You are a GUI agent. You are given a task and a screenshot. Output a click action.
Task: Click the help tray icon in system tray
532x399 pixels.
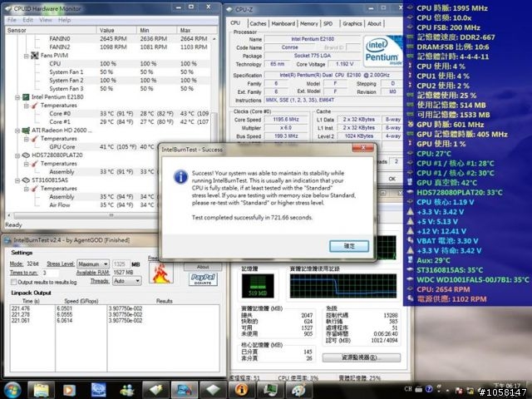tap(429, 389)
